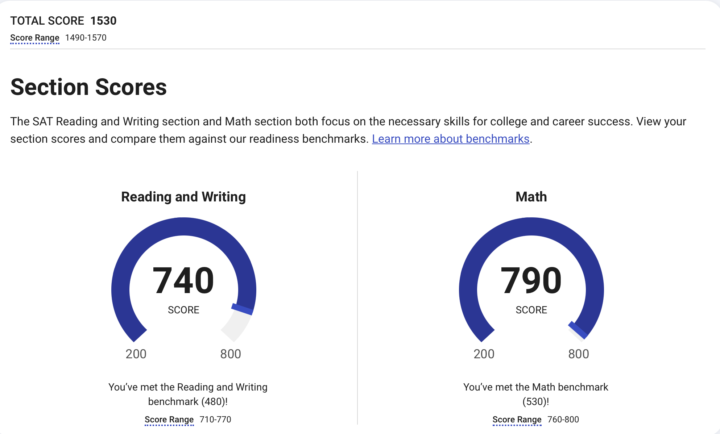This screenshot has width=720, height=434.
Task: Click the 1490-1570 total score range
Action: (x=86, y=38)
